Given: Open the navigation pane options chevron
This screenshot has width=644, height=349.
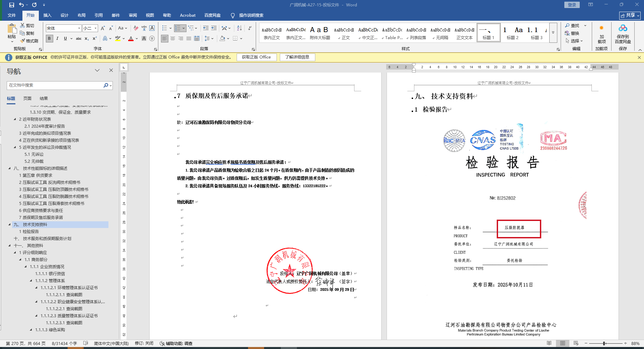Looking at the screenshot, I should click(97, 70).
